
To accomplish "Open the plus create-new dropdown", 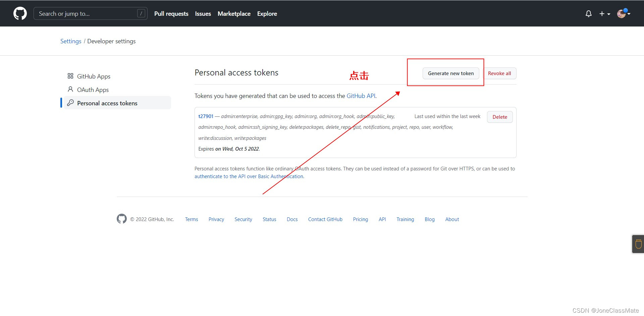I will tap(605, 14).
